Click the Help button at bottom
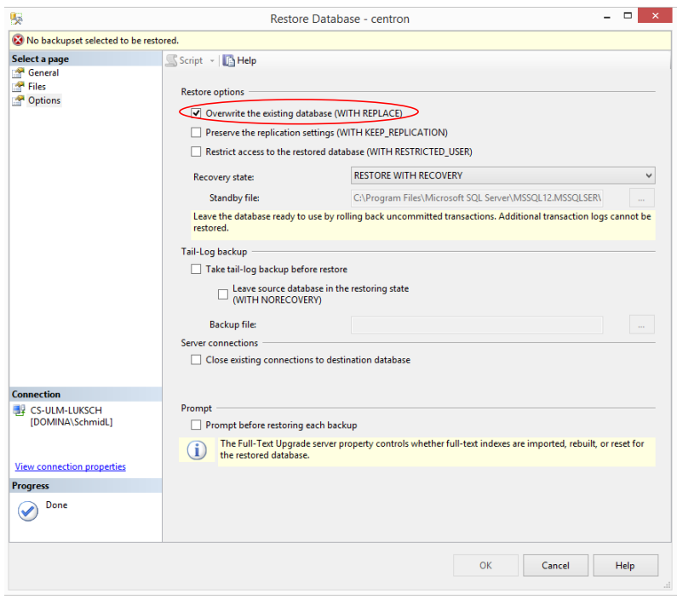 [625, 565]
